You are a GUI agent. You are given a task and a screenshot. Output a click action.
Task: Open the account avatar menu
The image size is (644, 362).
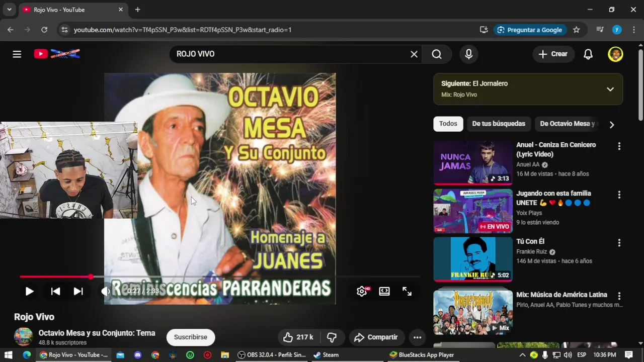tap(615, 54)
